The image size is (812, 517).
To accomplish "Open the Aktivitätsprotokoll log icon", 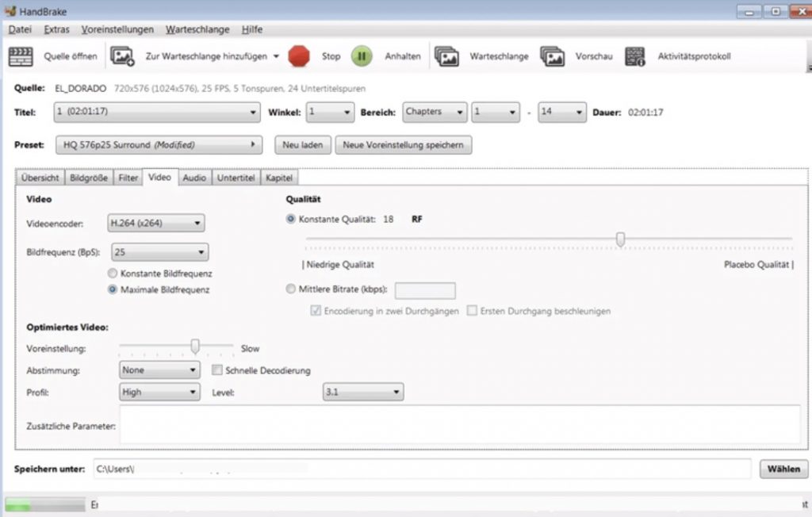I will [x=634, y=56].
